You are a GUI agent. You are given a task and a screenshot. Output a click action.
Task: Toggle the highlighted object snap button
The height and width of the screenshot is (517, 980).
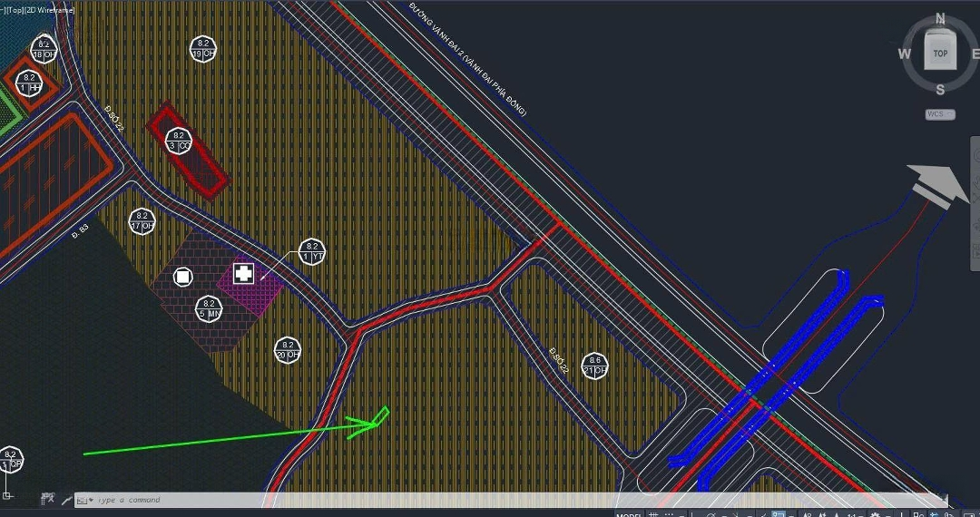pos(778,514)
